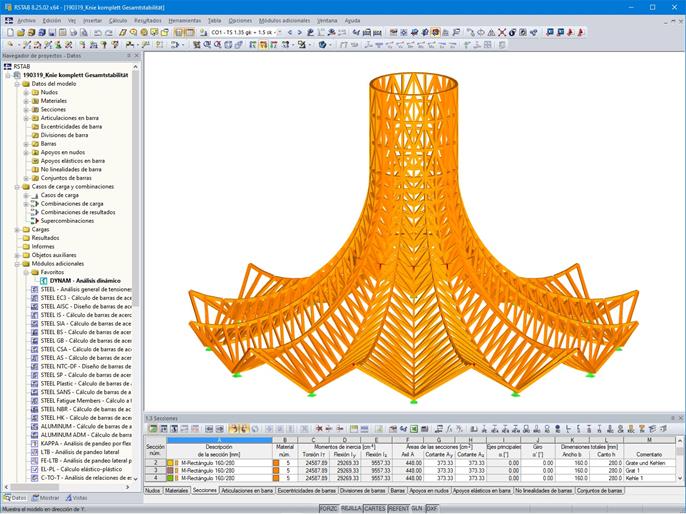Click the save (floppy disk) icon
This screenshot has height=514, width=686.
tap(52, 32)
